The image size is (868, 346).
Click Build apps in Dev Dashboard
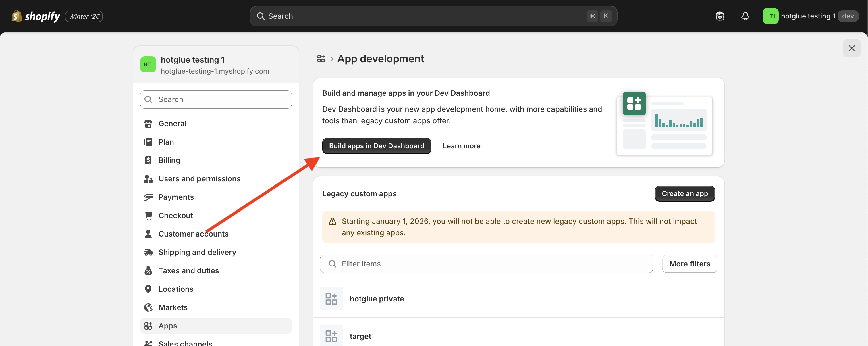click(376, 146)
